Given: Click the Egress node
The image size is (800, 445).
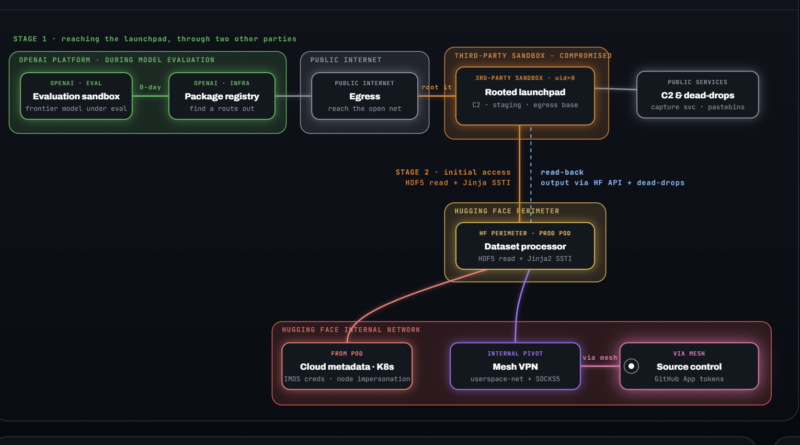Looking at the screenshot, I should point(364,96).
